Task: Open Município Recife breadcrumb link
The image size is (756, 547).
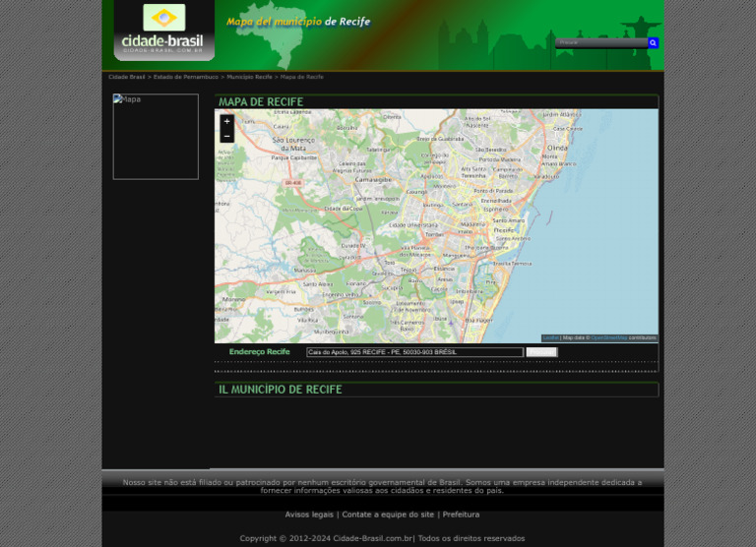Action: (249, 77)
